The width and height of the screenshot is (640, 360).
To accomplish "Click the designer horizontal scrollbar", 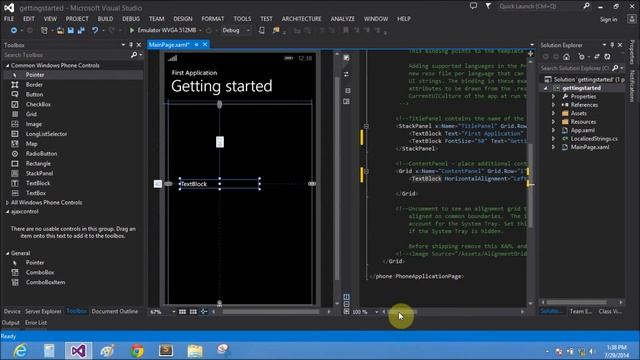I will point(271,312).
